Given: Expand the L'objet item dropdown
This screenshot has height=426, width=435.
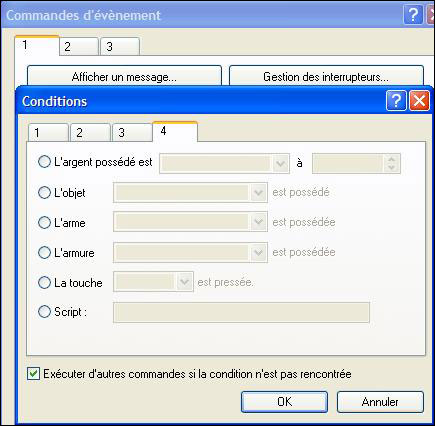Looking at the screenshot, I should click(190, 192).
